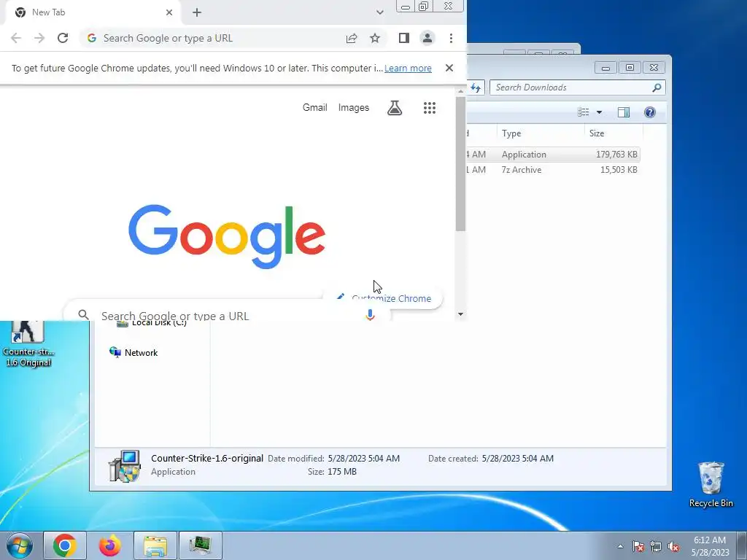Viewport: 747px width, 560px height.
Task: Go back in Chrome
Action: click(x=16, y=38)
